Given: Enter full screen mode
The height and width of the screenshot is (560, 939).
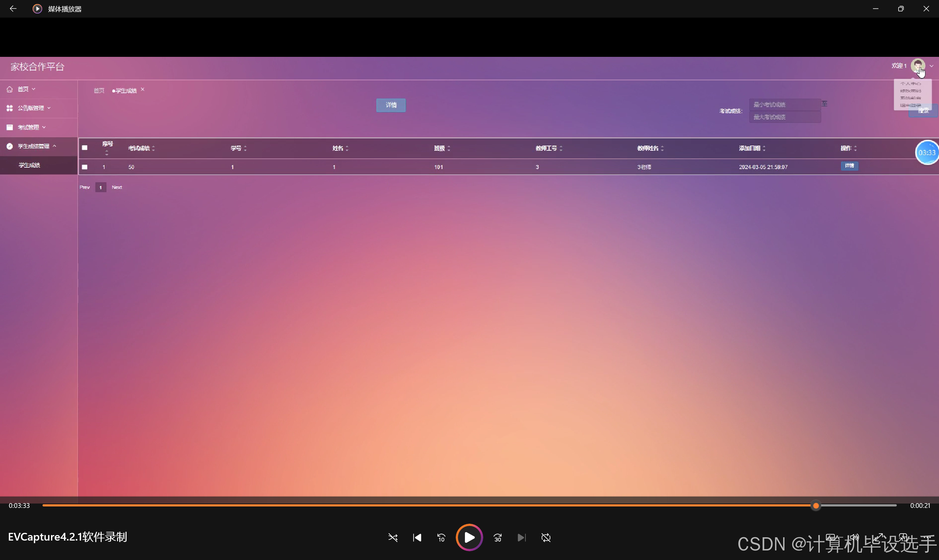Looking at the screenshot, I should [x=878, y=537].
